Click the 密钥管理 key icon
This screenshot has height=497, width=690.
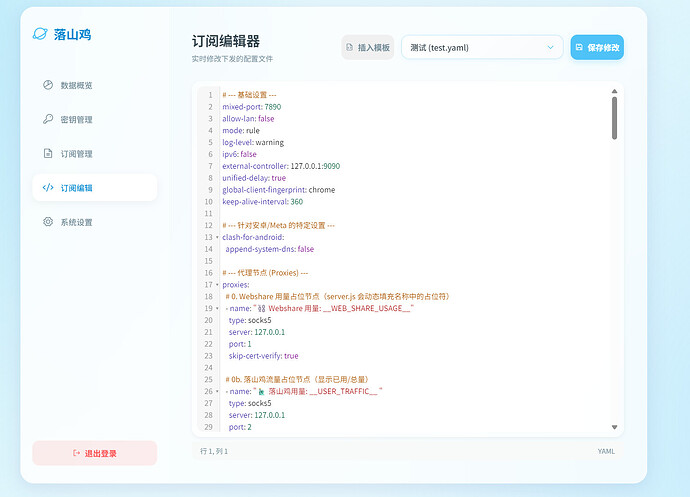48,119
